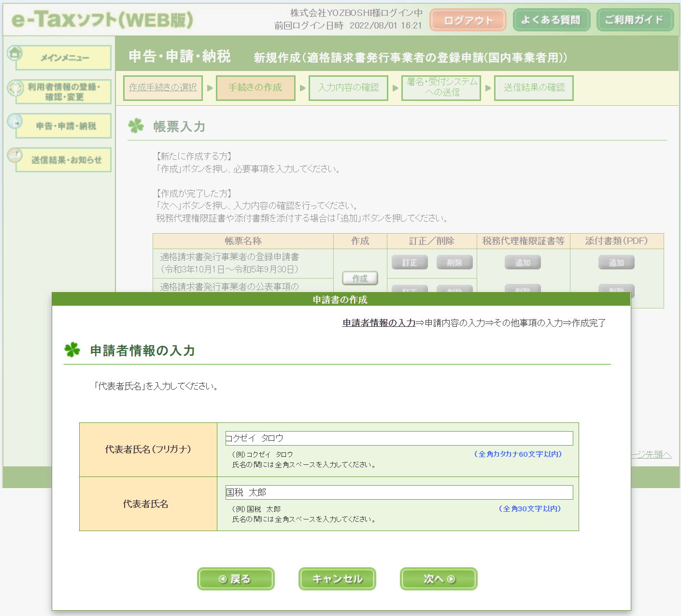Click the キャンセル button

(x=337, y=579)
